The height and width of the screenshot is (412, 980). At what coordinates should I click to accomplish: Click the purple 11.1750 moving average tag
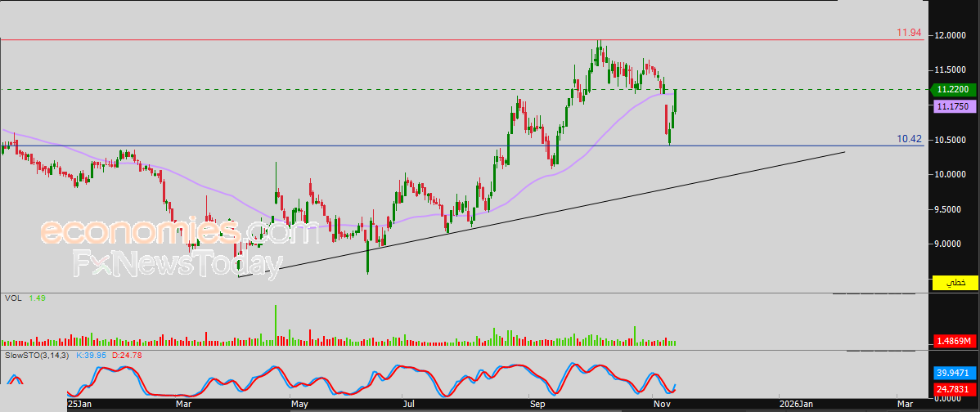coord(955,107)
